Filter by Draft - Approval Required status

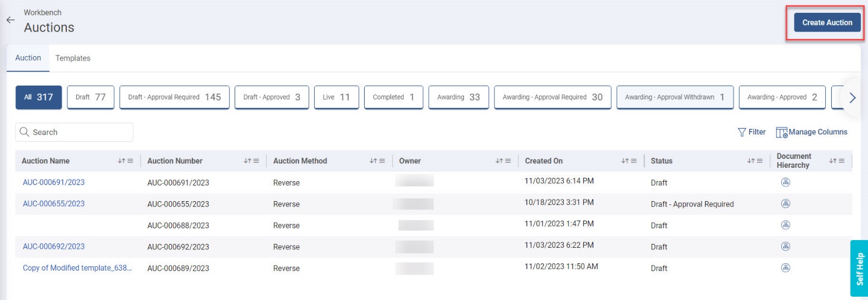pos(174,97)
